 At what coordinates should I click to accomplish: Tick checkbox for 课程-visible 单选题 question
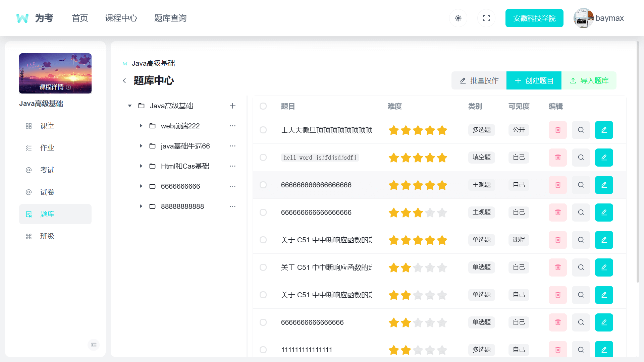[x=263, y=240]
